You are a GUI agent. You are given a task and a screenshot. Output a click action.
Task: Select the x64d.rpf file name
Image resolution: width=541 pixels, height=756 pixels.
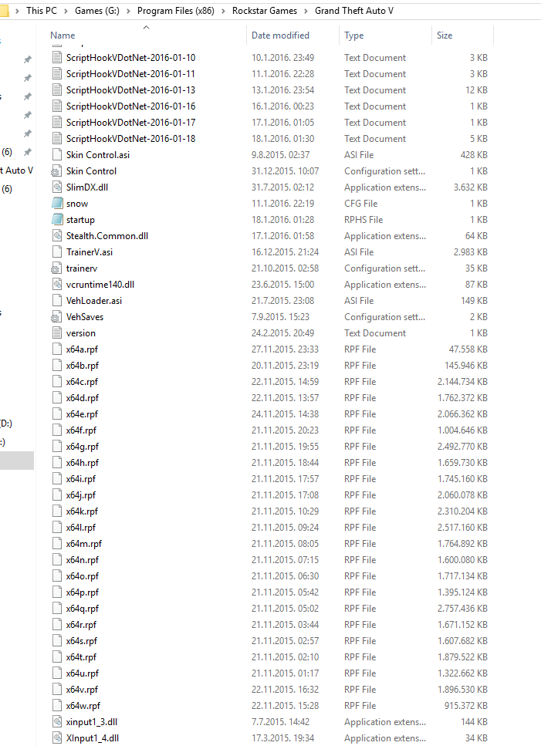pyautogui.click(x=83, y=398)
